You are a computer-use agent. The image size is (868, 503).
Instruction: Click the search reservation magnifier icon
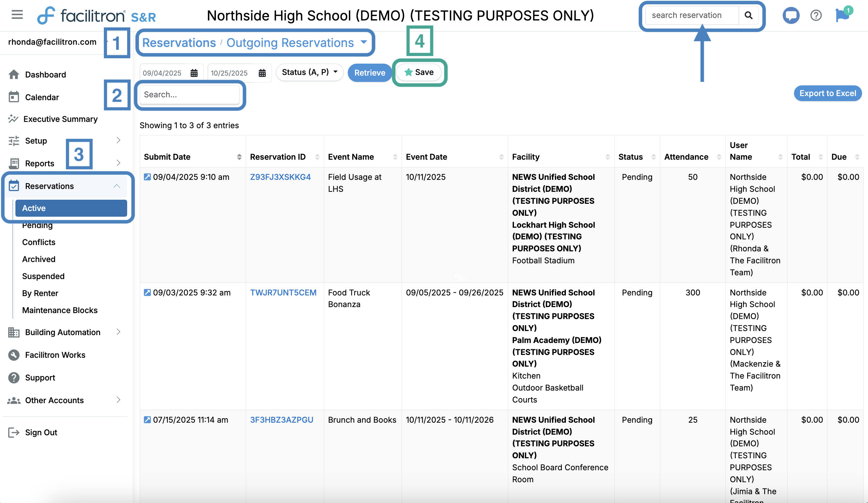tap(748, 15)
